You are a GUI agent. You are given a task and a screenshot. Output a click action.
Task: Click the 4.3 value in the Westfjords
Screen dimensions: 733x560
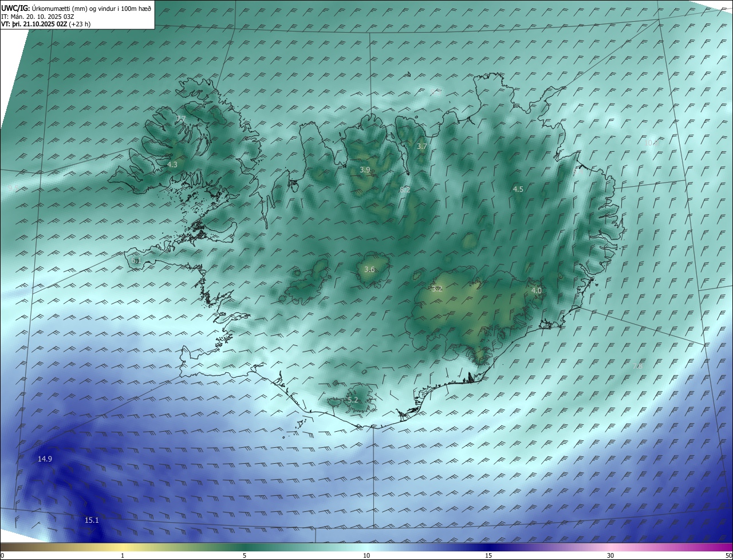tap(172, 165)
